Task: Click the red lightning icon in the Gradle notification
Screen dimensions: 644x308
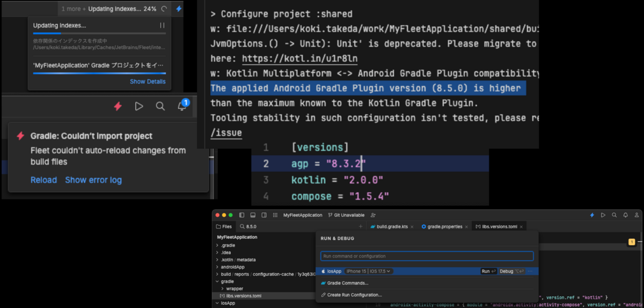Action: (x=20, y=136)
